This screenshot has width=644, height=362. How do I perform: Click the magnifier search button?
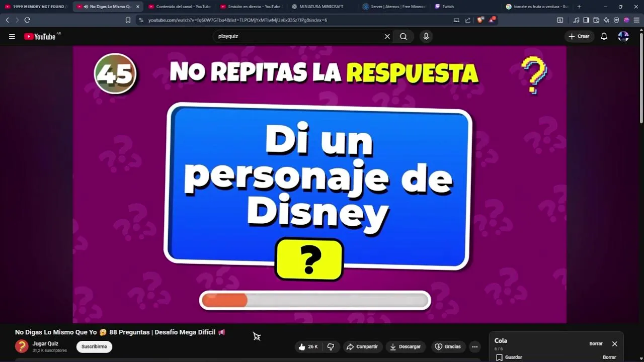[404, 36]
